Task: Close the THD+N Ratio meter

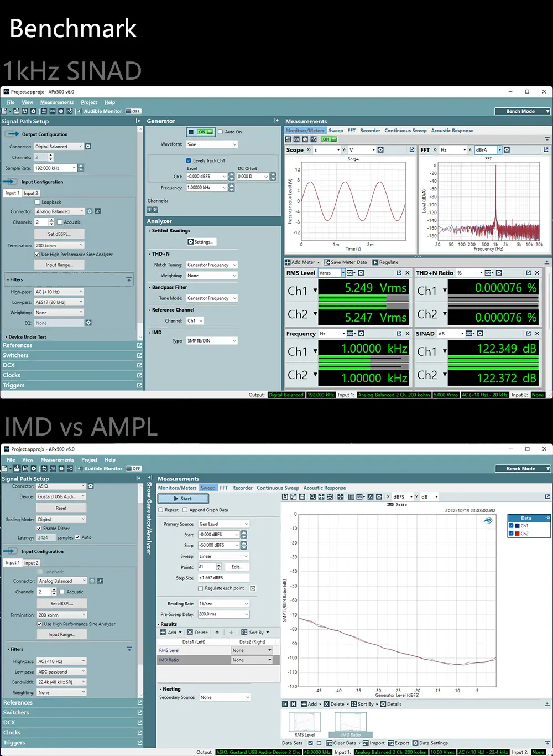Action: click(x=537, y=273)
